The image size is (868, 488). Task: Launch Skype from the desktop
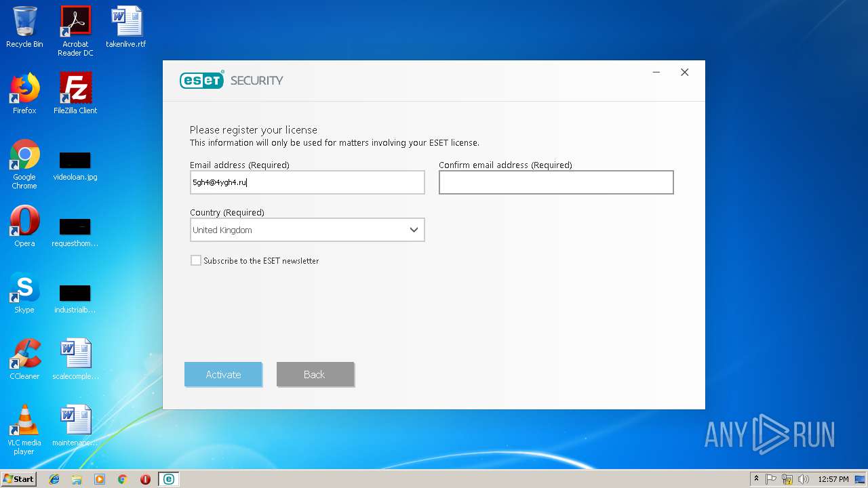click(x=24, y=293)
